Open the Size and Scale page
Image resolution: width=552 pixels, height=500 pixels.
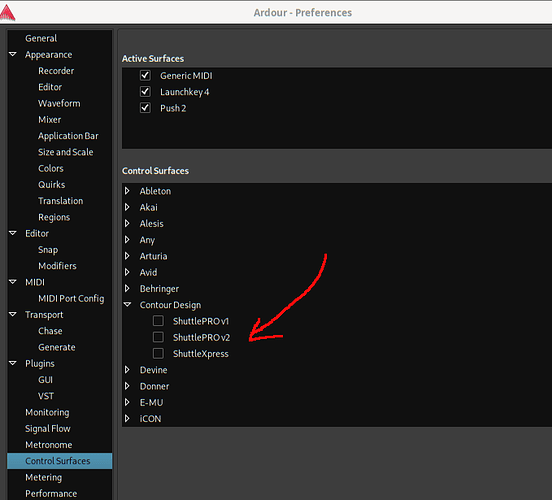pyautogui.click(x=65, y=152)
